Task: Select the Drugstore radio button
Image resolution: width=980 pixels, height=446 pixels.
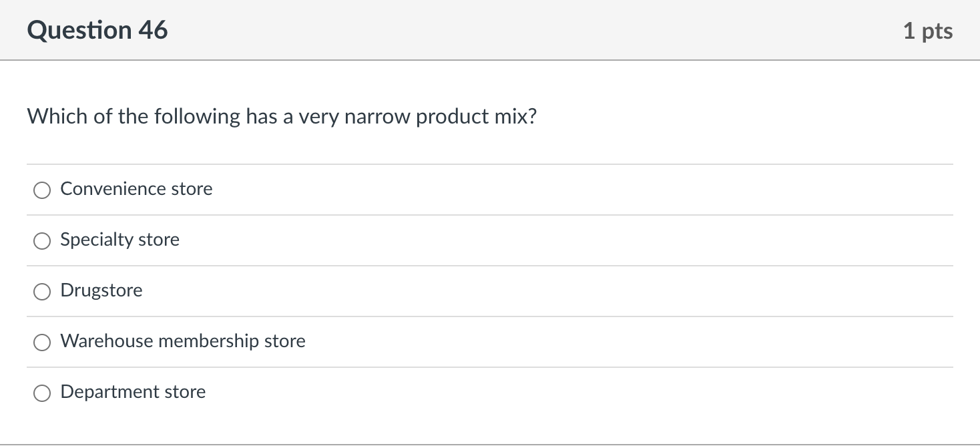Action: (x=41, y=291)
